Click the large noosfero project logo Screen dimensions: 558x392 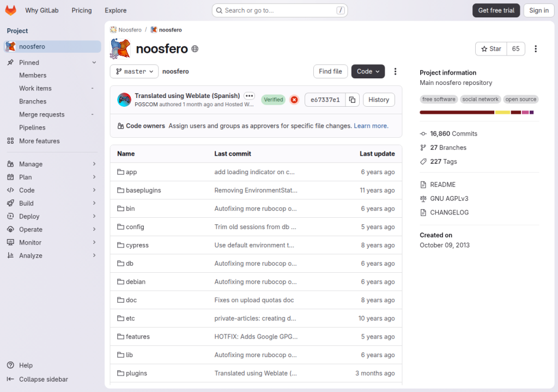[x=120, y=49]
